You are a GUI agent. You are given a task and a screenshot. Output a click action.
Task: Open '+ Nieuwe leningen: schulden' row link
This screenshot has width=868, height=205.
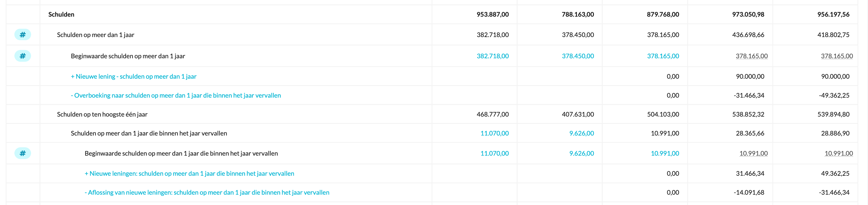[189, 173]
